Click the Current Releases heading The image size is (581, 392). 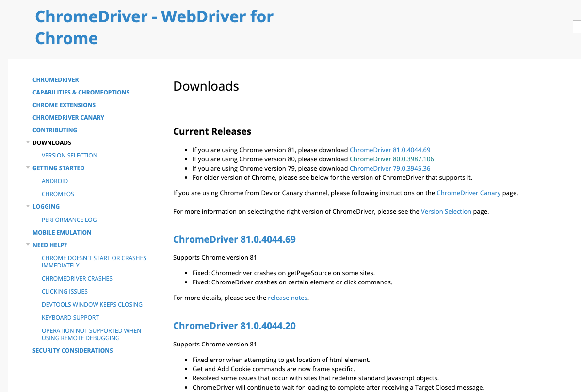pyautogui.click(x=212, y=131)
